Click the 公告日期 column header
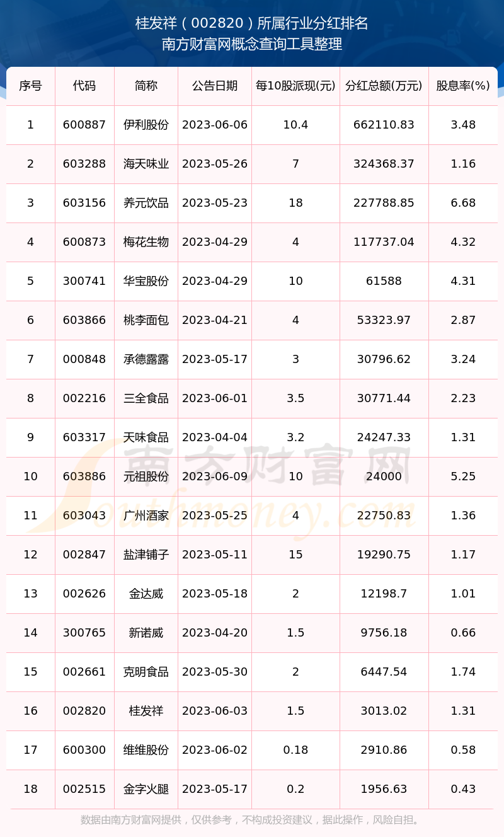This screenshot has height=837, width=504. [215, 86]
